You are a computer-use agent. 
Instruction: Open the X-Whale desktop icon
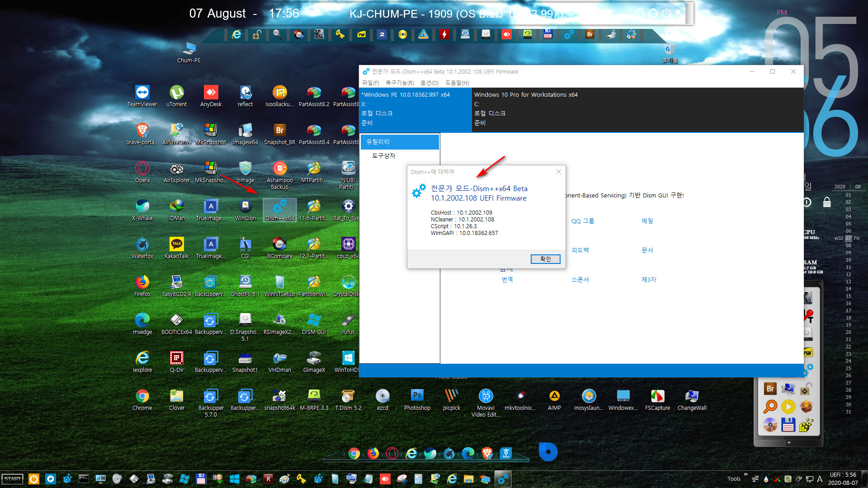[x=142, y=210]
